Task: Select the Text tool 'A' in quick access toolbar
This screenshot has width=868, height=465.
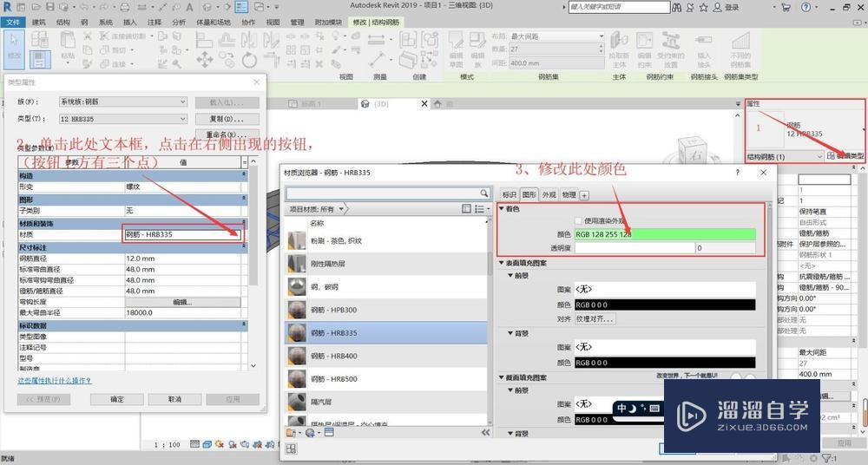Action: [x=189, y=7]
